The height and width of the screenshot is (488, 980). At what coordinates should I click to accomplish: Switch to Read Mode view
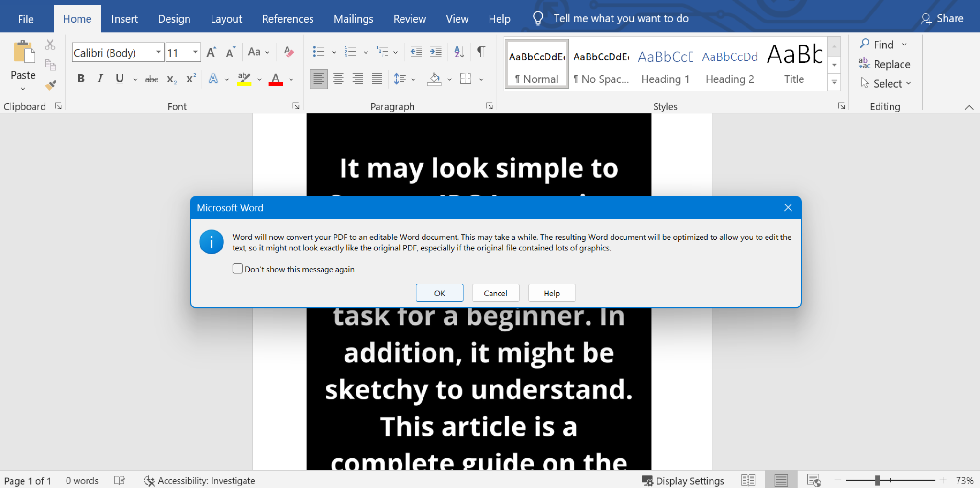pos(748,480)
